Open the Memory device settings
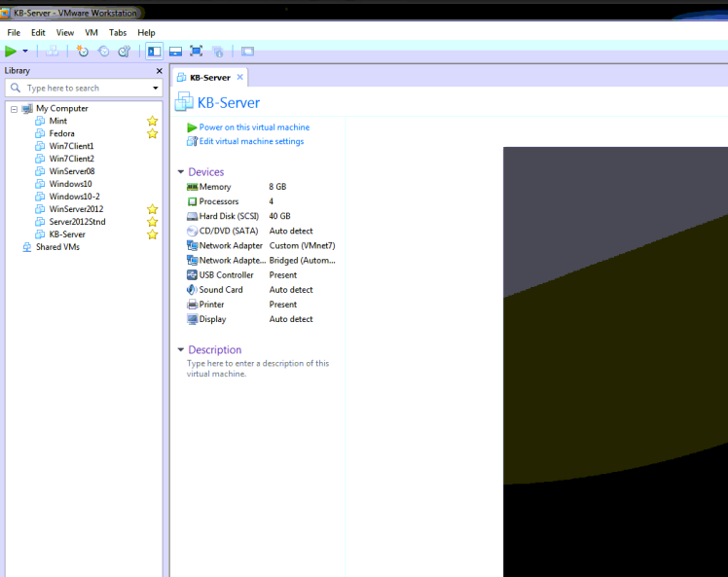The width and height of the screenshot is (728, 577). pyautogui.click(x=215, y=187)
